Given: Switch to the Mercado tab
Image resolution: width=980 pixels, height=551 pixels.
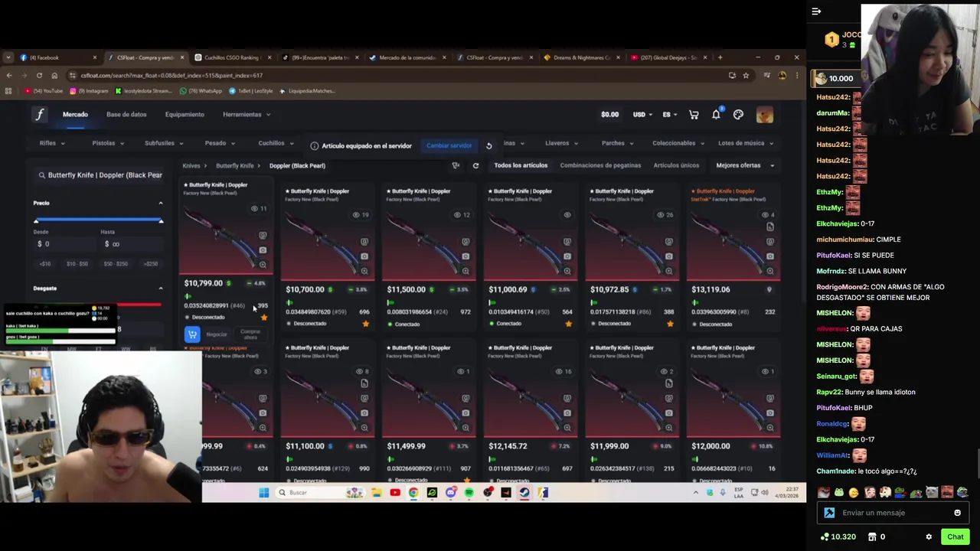Looking at the screenshot, I should pyautogui.click(x=75, y=115).
